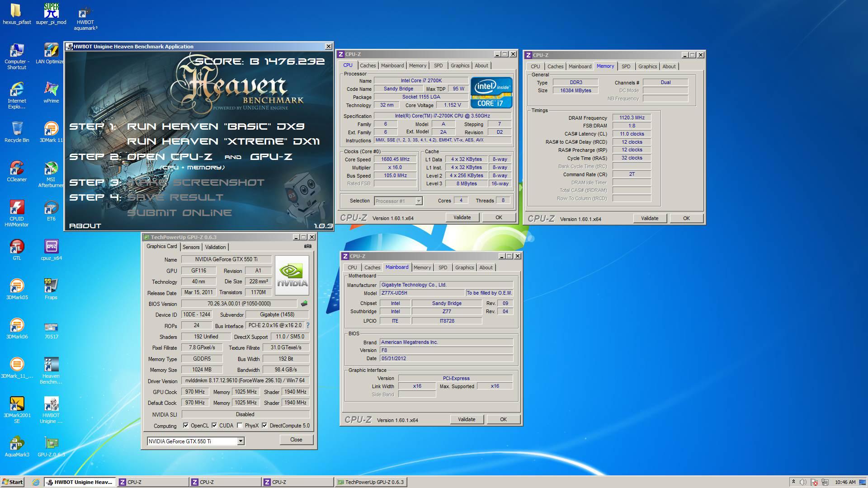Open SPD tab in Memory CPU-Z window
The image size is (868, 488).
626,66
